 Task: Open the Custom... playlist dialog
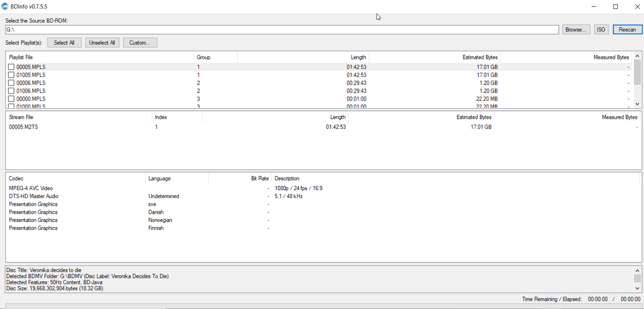[140, 43]
